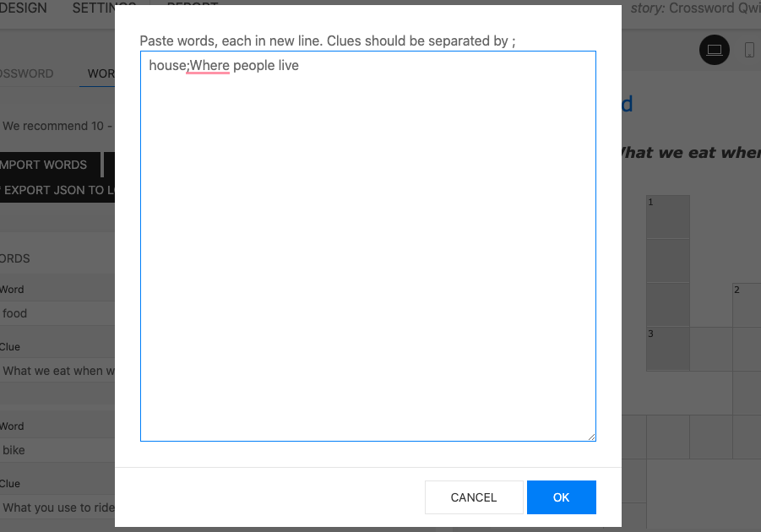Switch to mobile phone preview icon
The width and height of the screenshot is (761, 532).
click(x=749, y=51)
